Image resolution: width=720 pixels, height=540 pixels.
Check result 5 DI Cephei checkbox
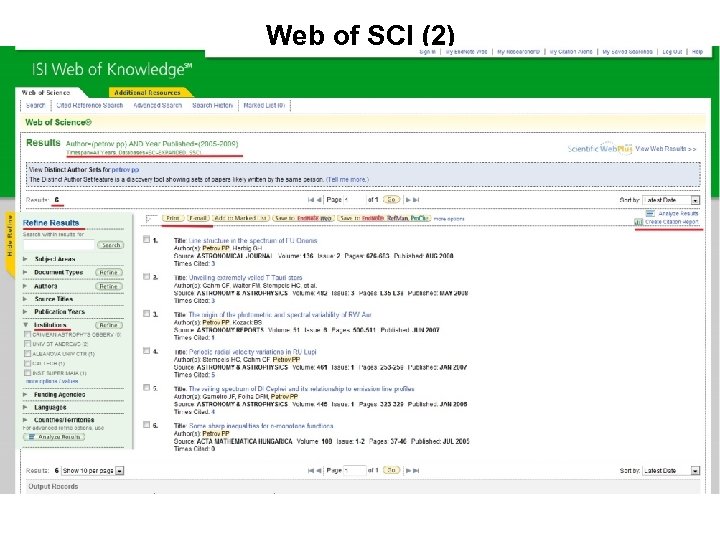click(x=146, y=388)
